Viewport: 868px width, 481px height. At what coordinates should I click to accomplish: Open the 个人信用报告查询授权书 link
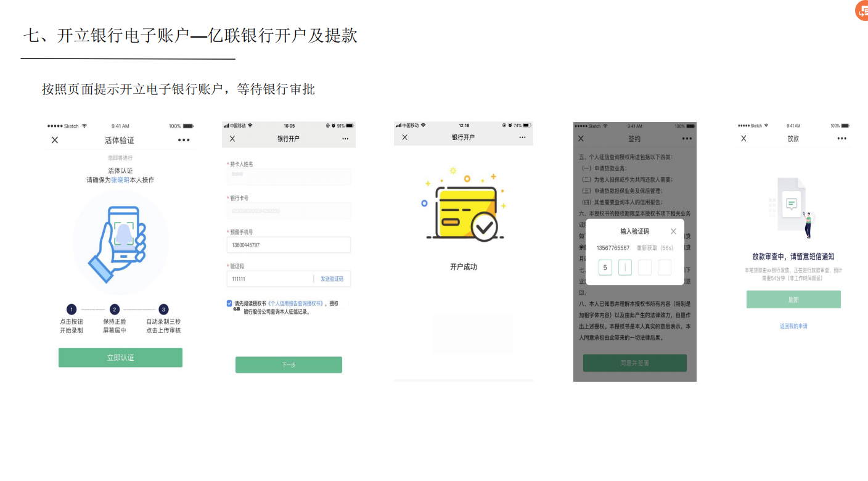[x=295, y=303]
